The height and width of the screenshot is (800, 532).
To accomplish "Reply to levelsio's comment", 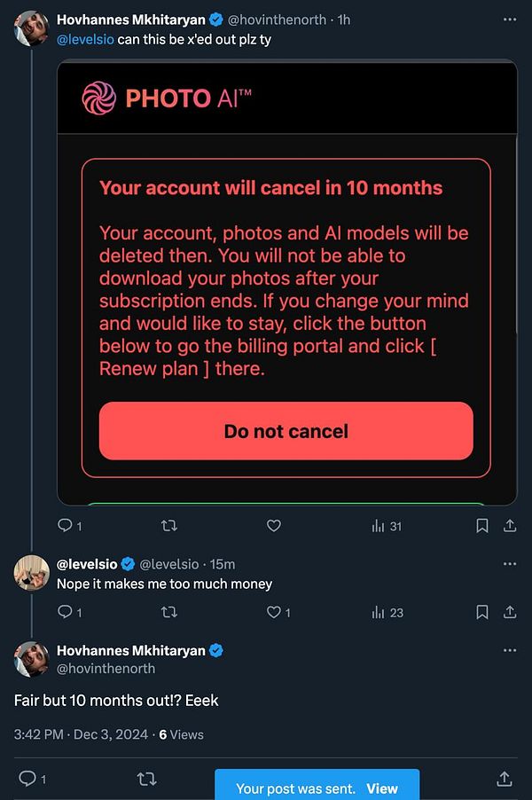I will 64,612.
